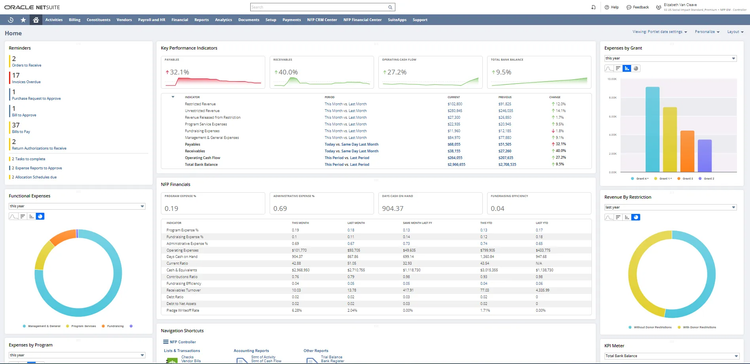
Task: Click the search magnifier icon
Action: point(390,7)
